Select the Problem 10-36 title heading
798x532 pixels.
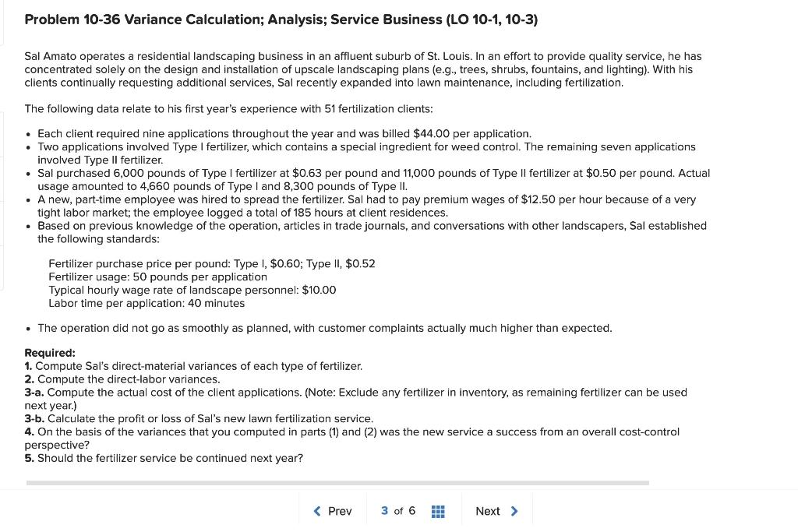tap(281, 19)
